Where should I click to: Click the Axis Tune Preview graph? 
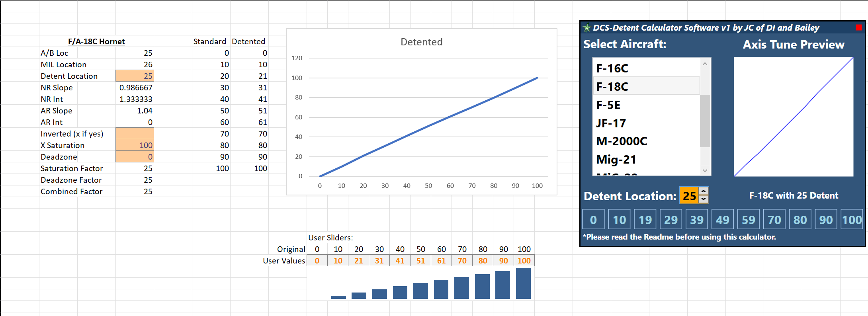[x=794, y=117]
